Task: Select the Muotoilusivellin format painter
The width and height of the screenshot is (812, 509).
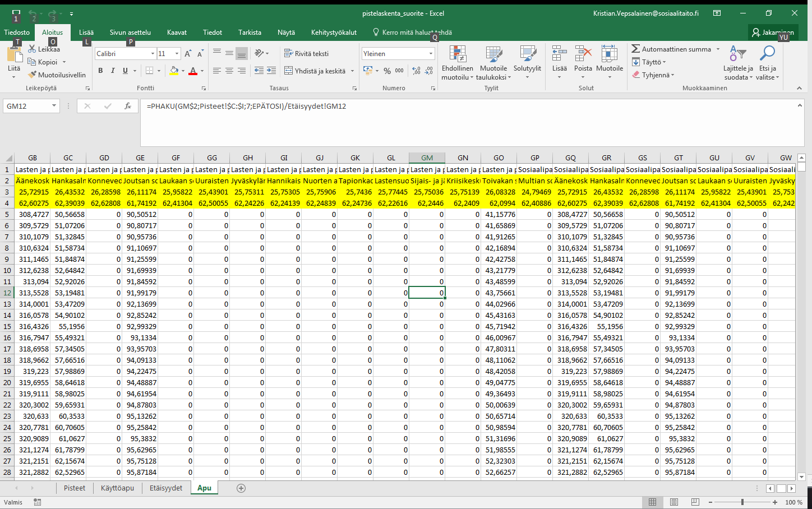Action: click(x=57, y=75)
